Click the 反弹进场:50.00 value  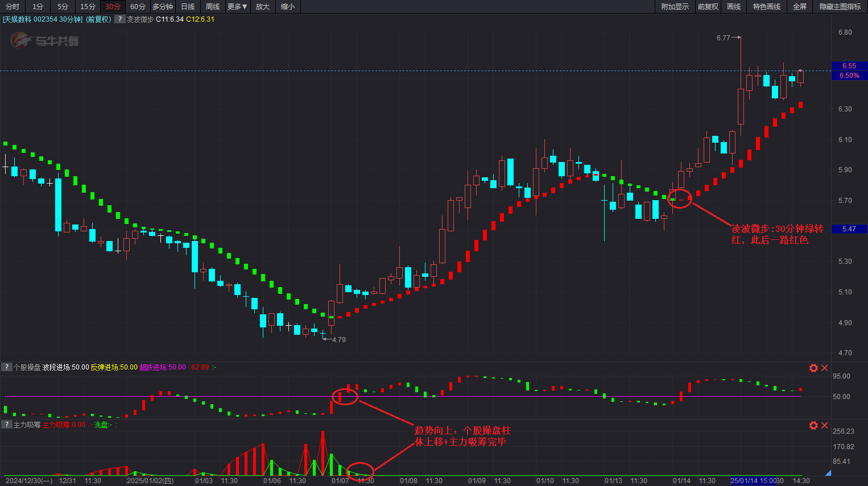(114, 367)
